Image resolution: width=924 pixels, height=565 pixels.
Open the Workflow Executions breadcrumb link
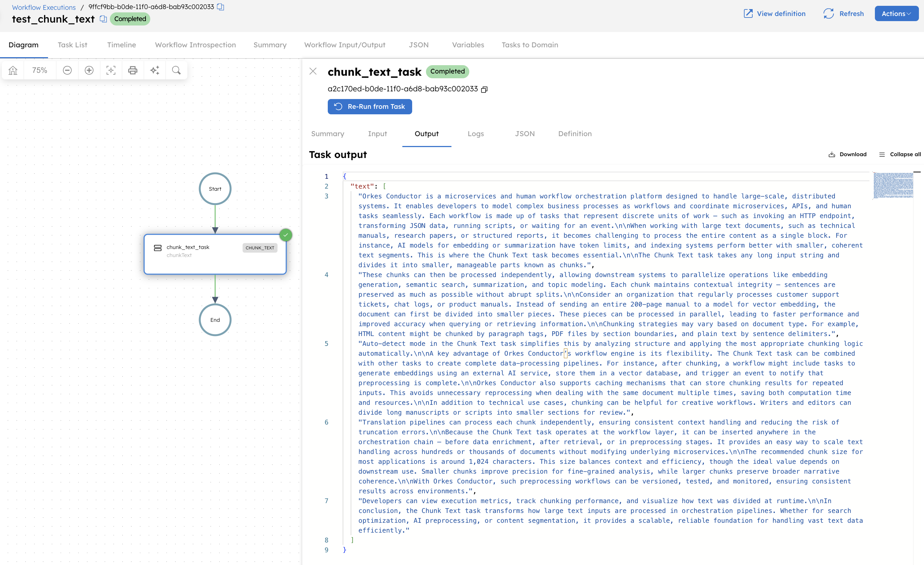(43, 7)
